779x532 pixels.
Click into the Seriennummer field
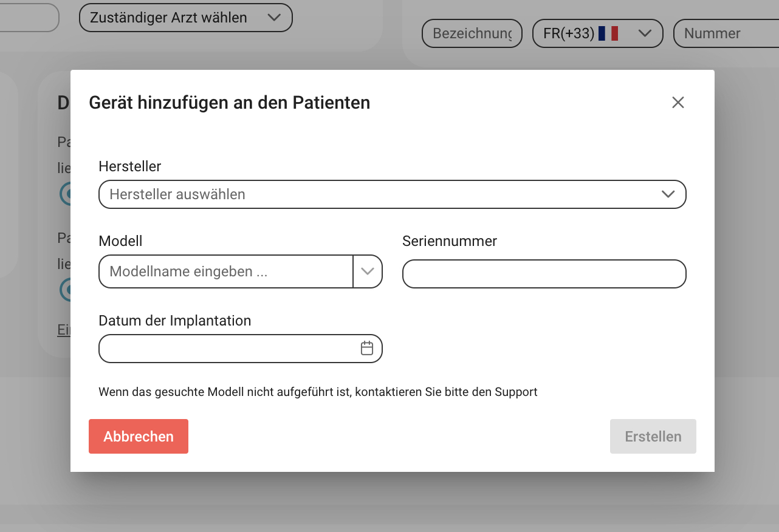coord(544,274)
